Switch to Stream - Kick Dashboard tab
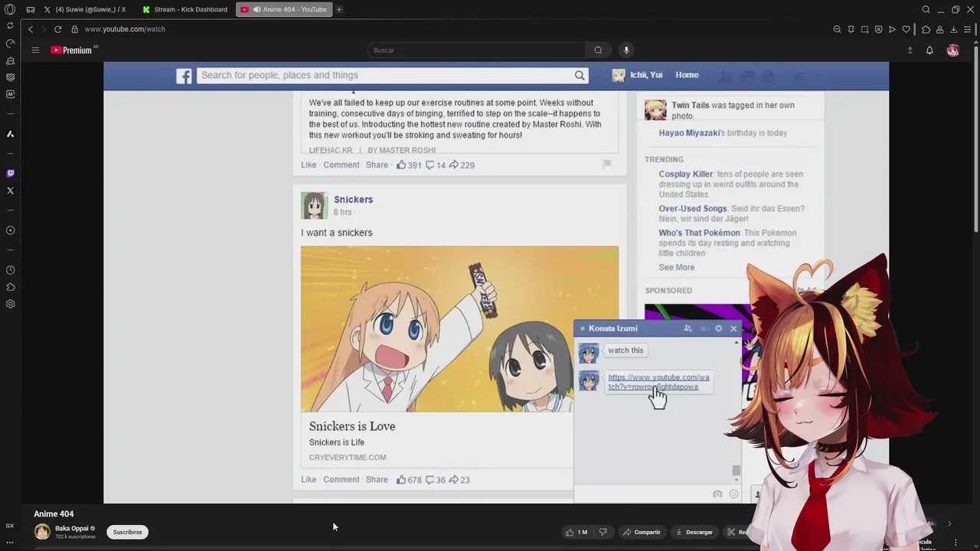980x551 pixels. (x=185, y=9)
